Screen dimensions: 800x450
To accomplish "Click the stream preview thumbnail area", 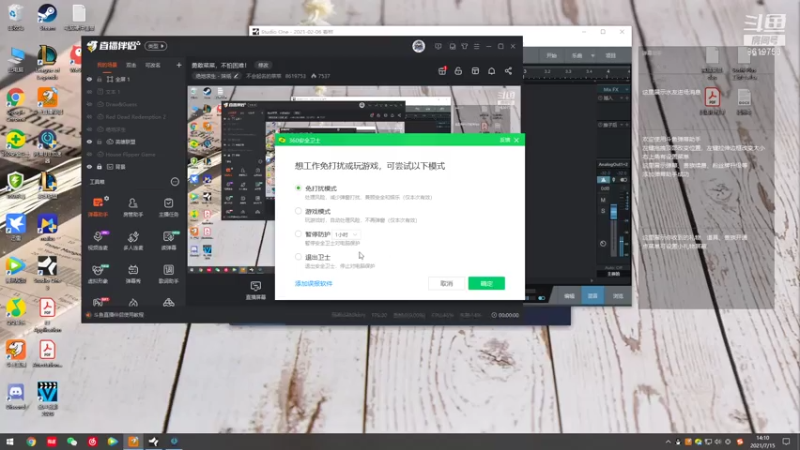I will (x=355, y=180).
